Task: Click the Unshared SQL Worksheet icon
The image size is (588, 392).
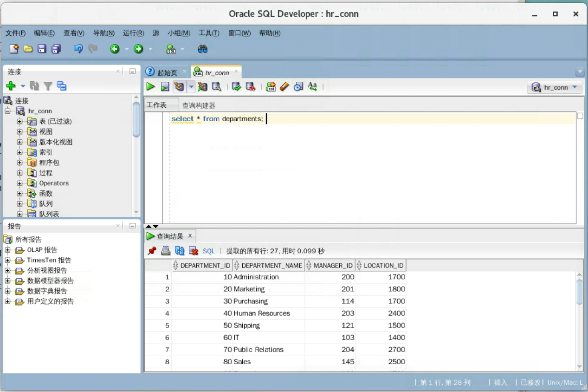Action: [271, 86]
